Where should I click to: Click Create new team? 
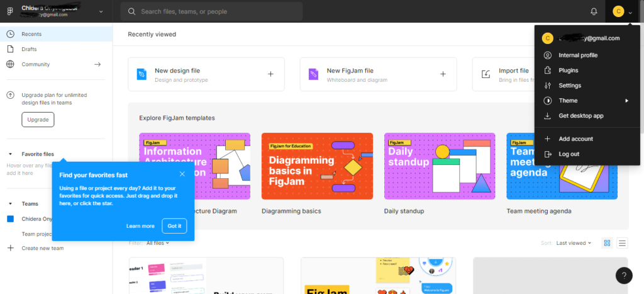[x=43, y=248]
